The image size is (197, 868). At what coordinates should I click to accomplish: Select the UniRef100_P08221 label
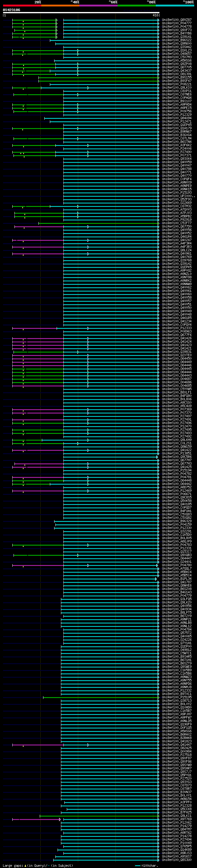click(176, 84)
